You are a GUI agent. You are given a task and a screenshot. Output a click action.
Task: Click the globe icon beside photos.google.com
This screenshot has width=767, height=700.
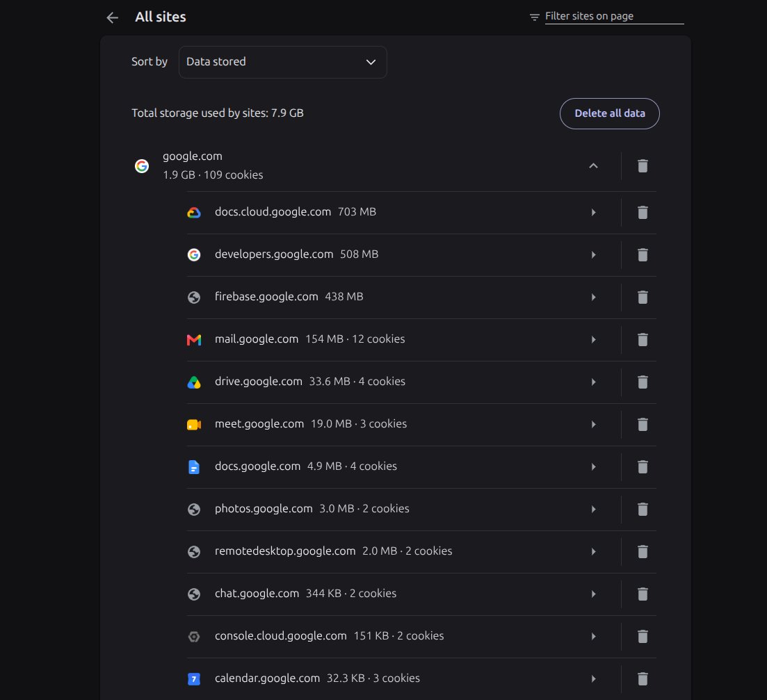click(x=194, y=510)
